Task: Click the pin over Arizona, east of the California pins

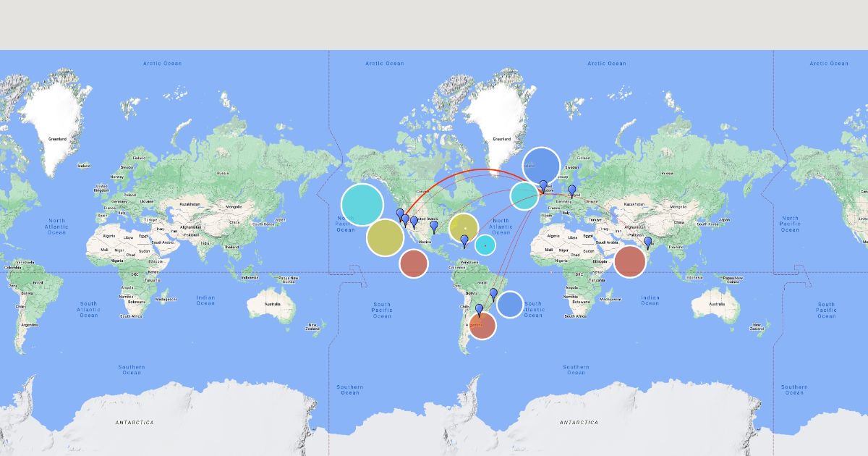Action: click(414, 223)
